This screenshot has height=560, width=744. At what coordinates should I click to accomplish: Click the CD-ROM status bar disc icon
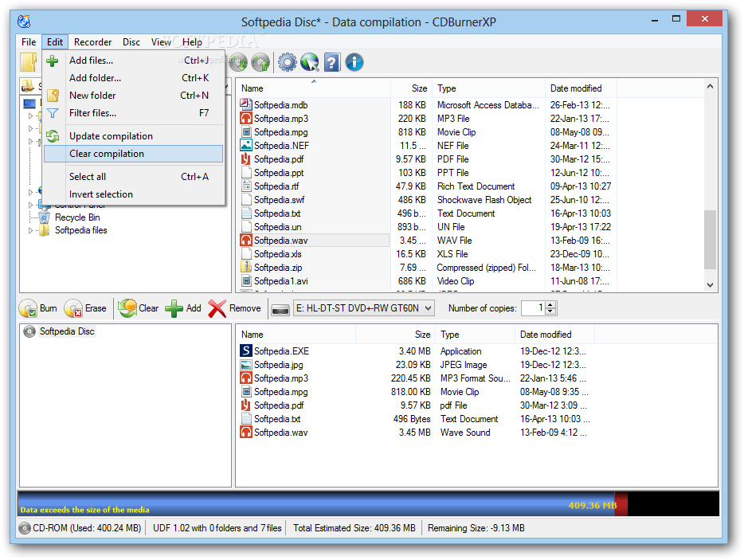tap(25, 527)
